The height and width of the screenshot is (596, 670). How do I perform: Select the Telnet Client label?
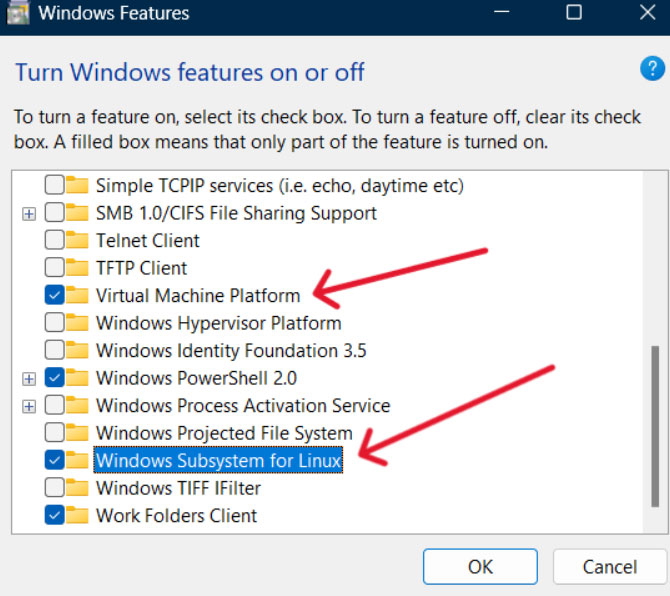[x=147, y=241]
